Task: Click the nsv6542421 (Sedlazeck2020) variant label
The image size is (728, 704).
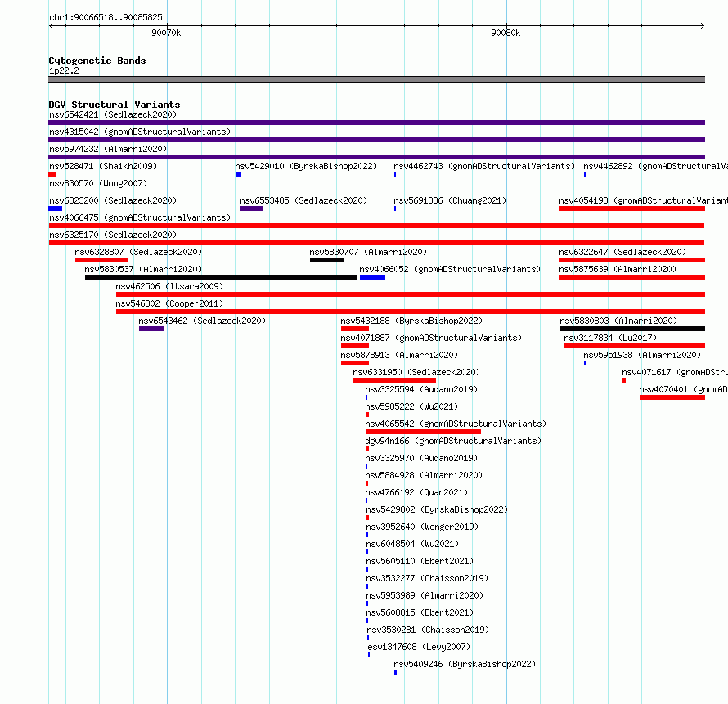Action: [x=113, y=114]
